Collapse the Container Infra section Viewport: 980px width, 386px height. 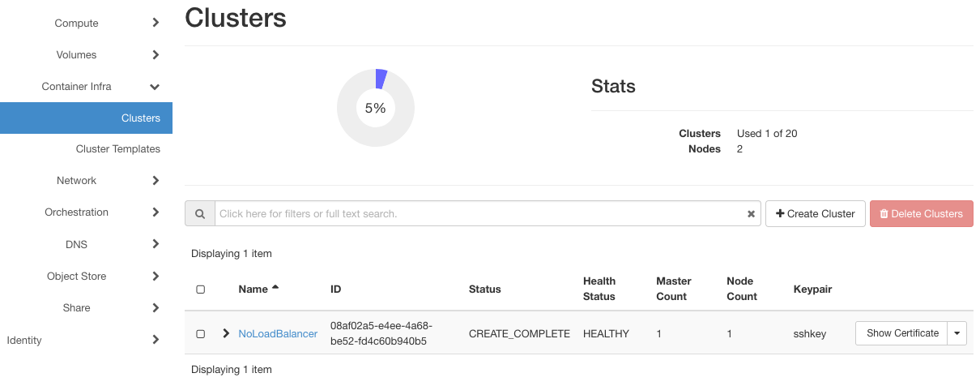coord(156,87)
